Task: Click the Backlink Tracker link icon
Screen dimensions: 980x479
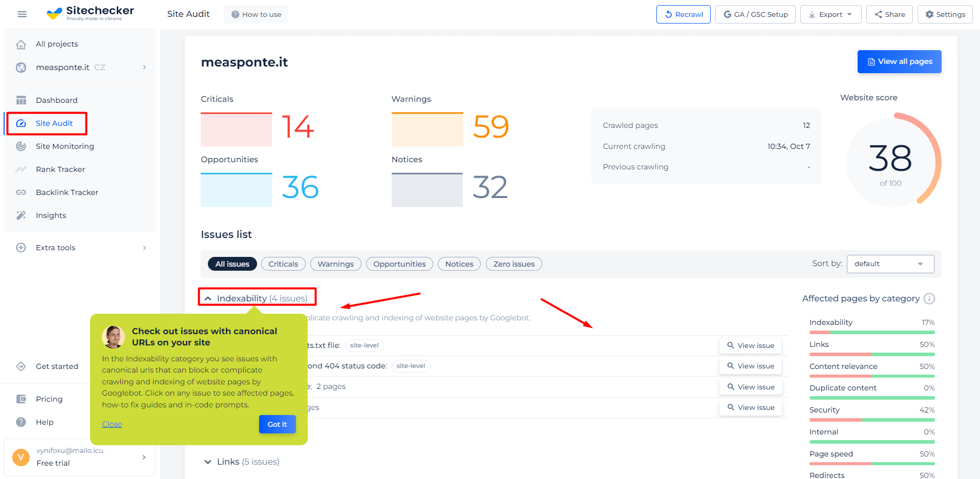Action: coord(21,192)
